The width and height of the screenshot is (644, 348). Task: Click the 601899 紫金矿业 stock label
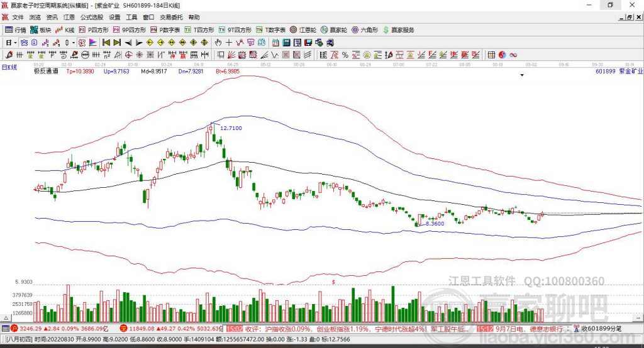[619, 72]
